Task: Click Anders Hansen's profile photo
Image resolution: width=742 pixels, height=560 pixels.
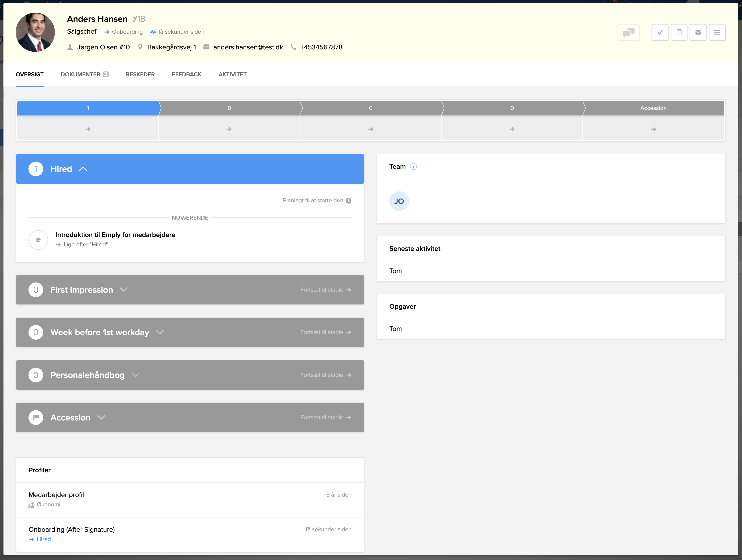Action: click(35, 32)
